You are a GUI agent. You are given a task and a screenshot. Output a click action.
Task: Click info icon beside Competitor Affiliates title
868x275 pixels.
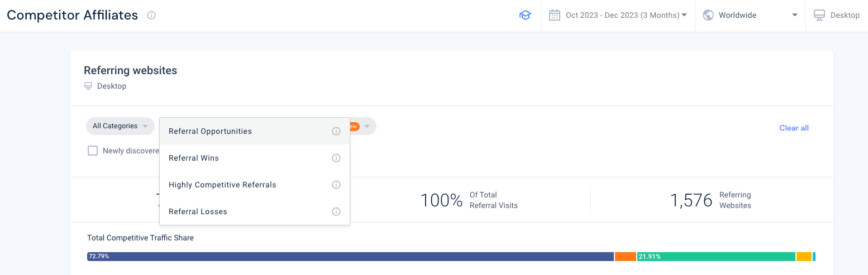[151, 16]
